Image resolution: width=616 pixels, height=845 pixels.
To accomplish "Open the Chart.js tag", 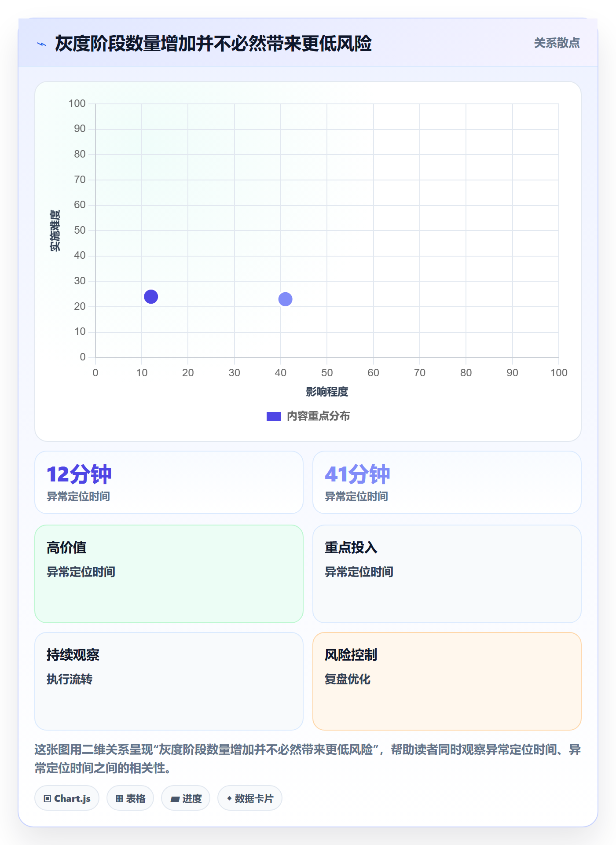I will [67, 798].
